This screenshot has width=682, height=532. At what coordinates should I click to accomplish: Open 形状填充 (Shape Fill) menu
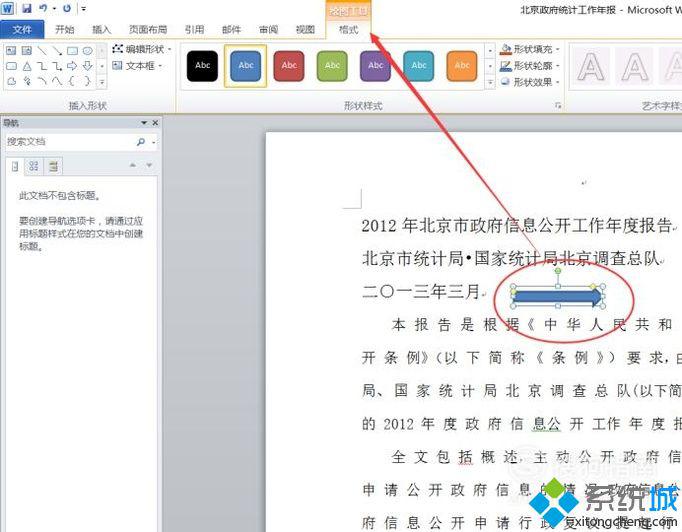(x=529, y=49)
